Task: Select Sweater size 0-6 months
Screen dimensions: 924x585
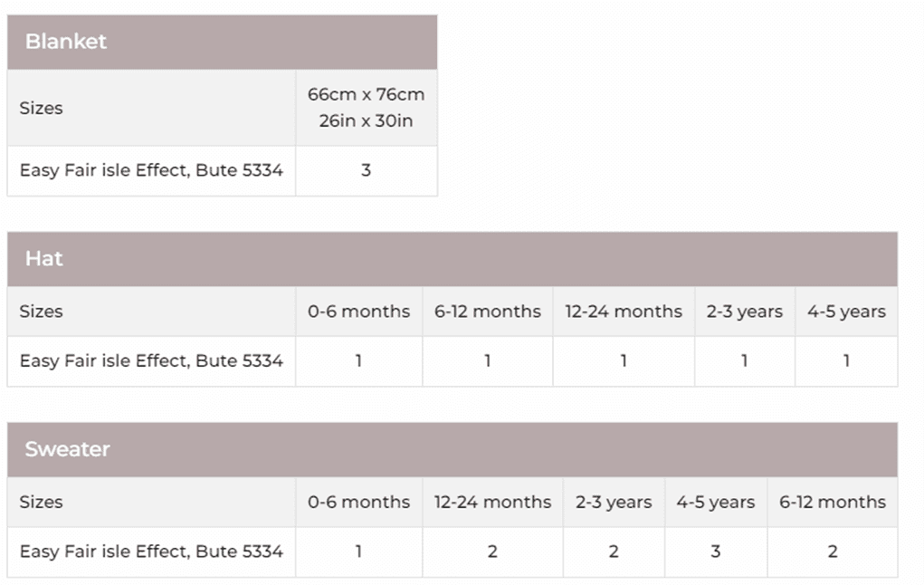Action: (358, 502)
